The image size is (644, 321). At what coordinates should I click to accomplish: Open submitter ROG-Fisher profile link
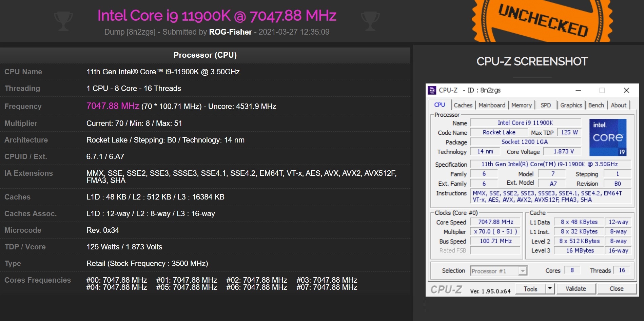pos(230,32)
